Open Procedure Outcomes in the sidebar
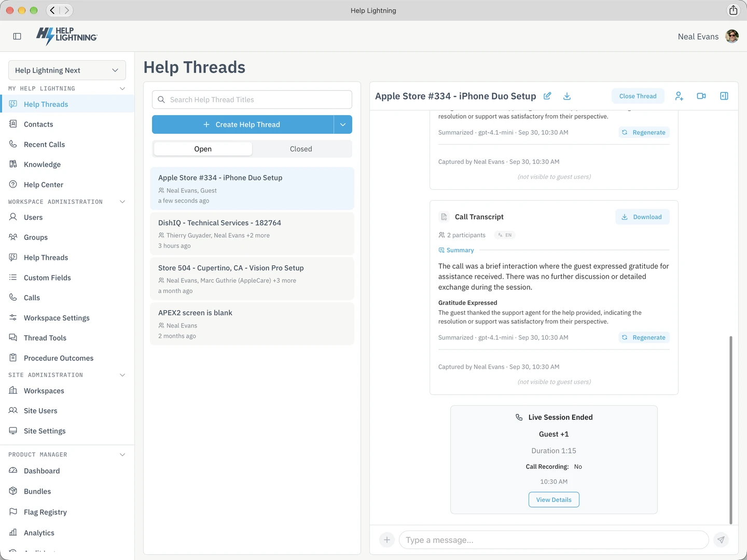Screen dimensions: 747x560 coord(67,358)
